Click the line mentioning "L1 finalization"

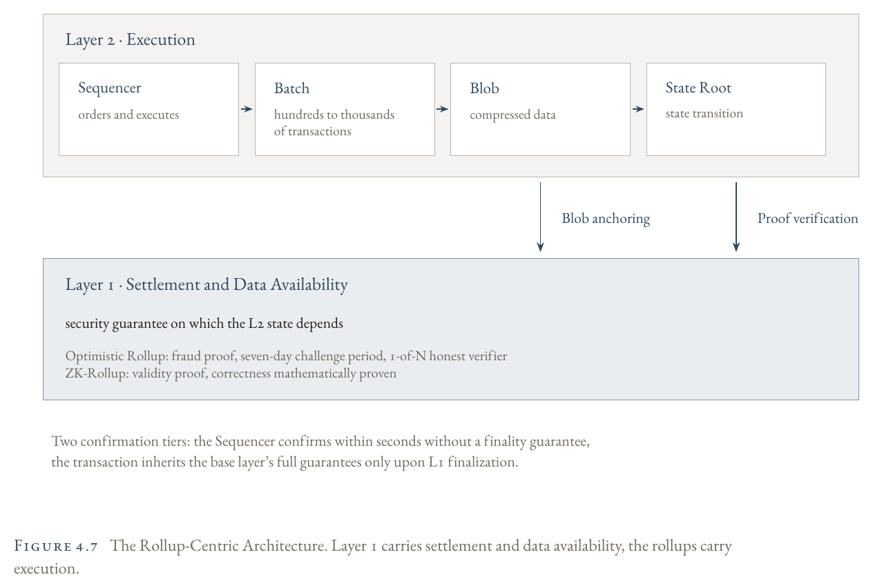pyautogui.click(x=285, y=462)
